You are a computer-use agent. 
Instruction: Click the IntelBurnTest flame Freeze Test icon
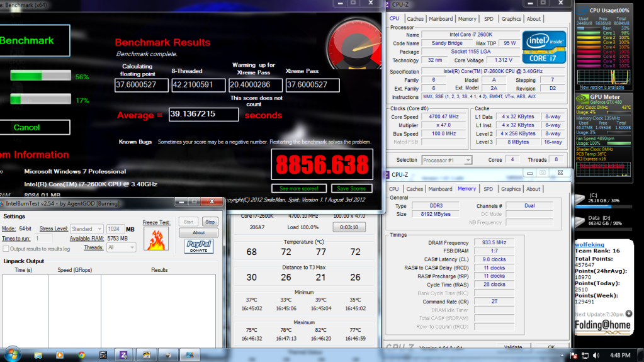coord(155,239)
